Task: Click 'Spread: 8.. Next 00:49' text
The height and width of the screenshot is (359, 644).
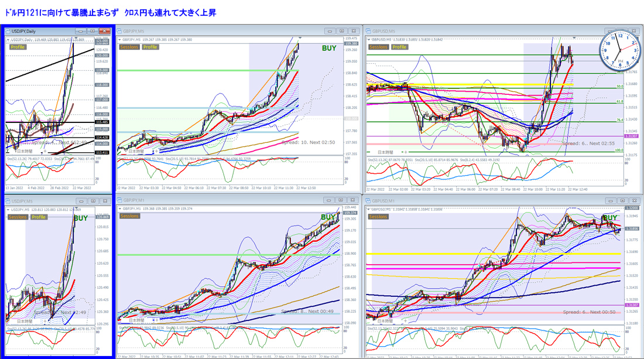Action: [x=307, y=312]
